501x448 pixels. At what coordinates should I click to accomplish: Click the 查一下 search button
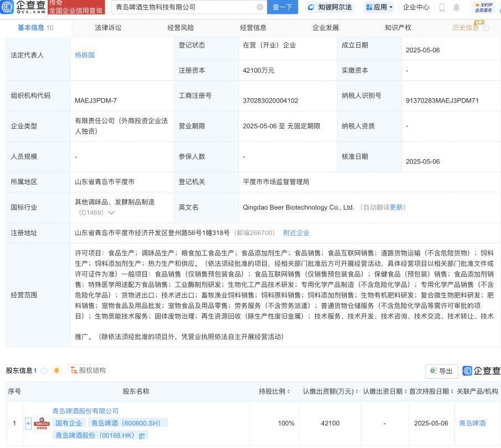[283, 7]
